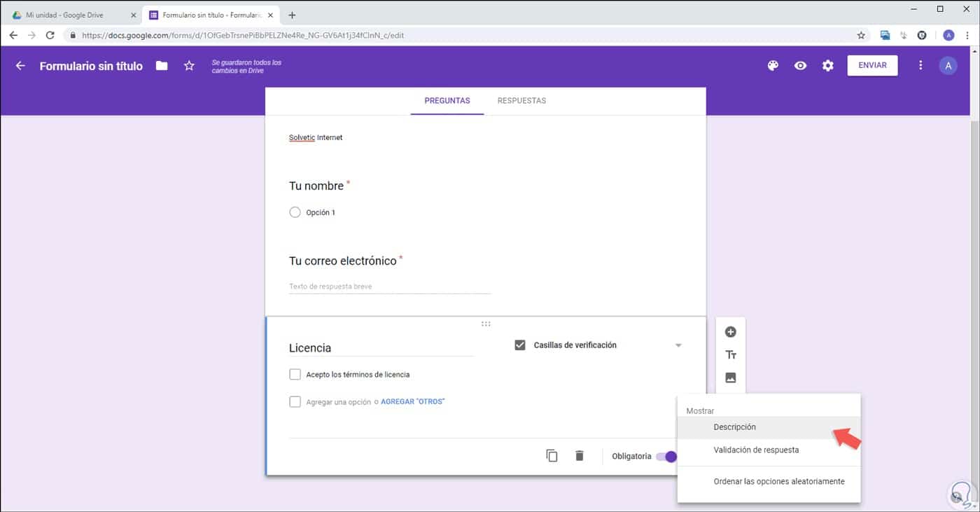This screenshot has height=512, width=980.
Task: Duplicate the Licencia question
Action: click(552, 455)
